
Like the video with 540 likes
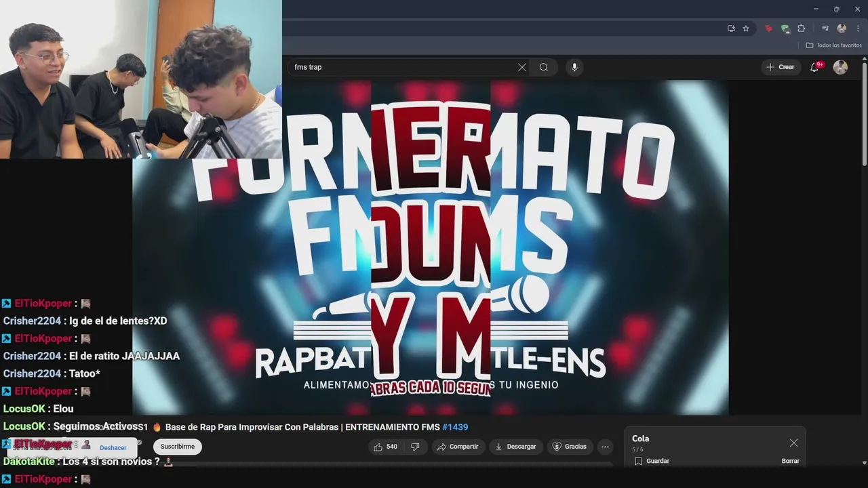click(385, 447)
